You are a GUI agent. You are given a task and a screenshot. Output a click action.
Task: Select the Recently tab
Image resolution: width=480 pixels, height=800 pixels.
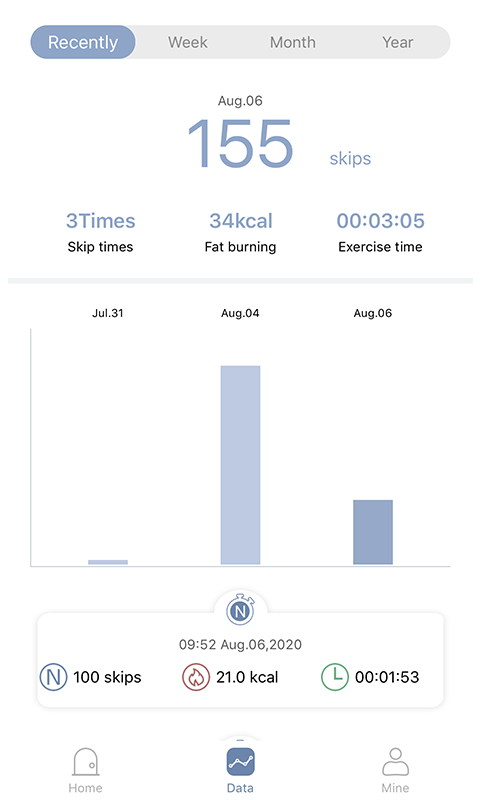tap(83, 42)
